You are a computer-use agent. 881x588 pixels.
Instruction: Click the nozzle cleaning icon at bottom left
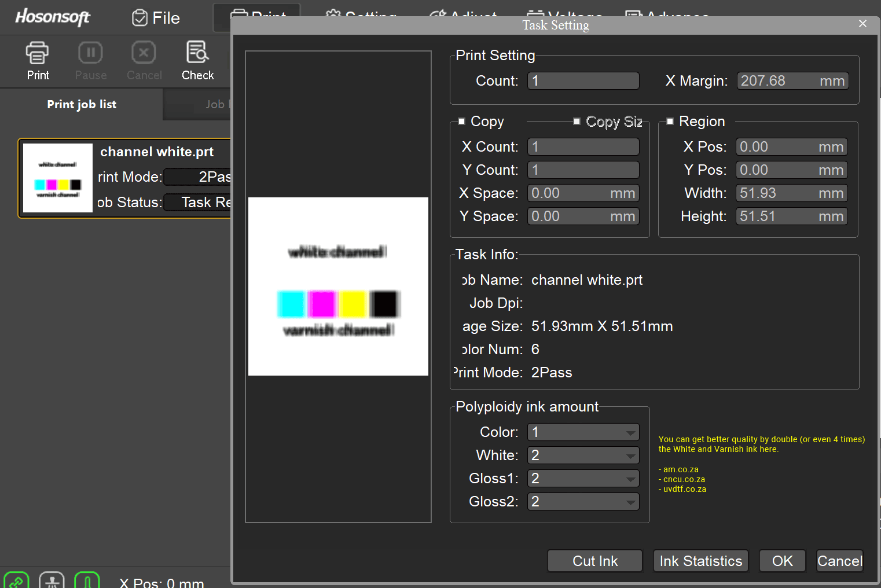coord(52,580)
